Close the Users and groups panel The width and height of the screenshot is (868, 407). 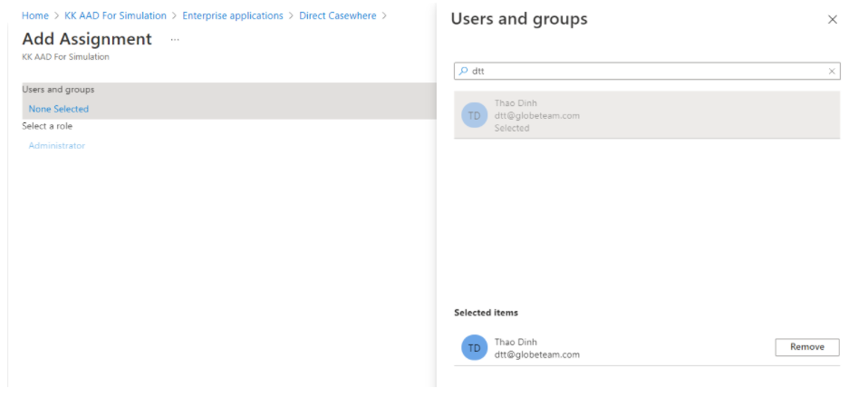point(832,20)
